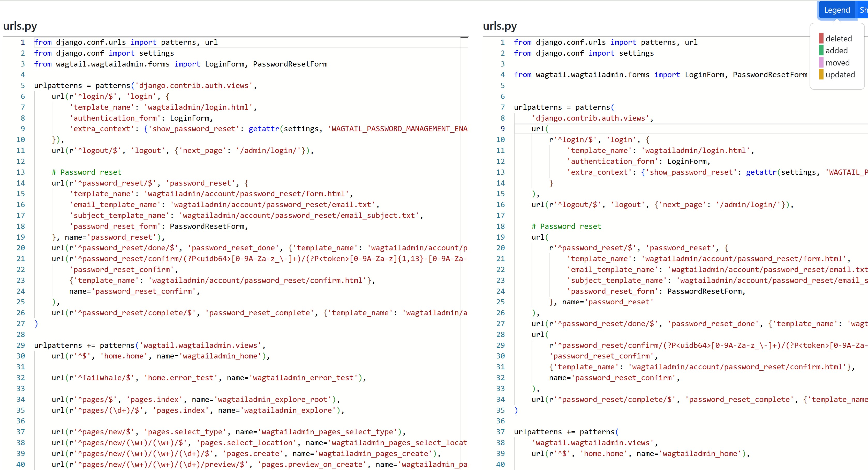Toggle the Legend popover button
Image resolution: width=868 pixels, height=470 pixels.
(x=837, y=10)
